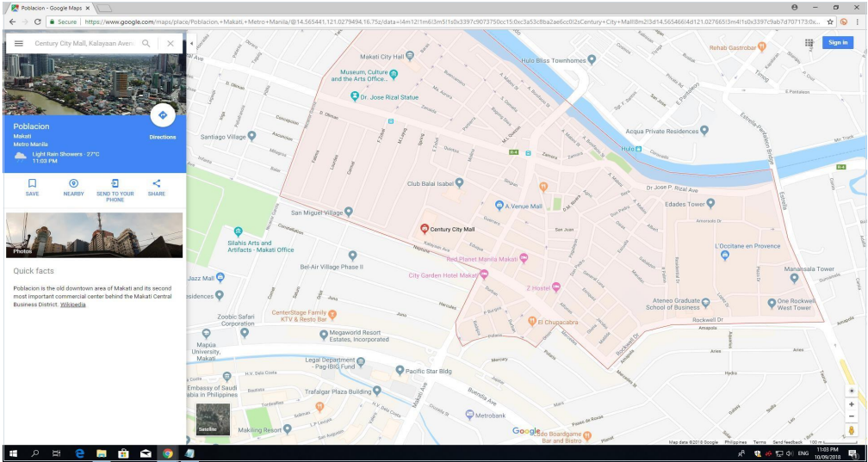Select the Hulo Bliss Townhomes marker

pyautogui.click(x=592, y=59)
